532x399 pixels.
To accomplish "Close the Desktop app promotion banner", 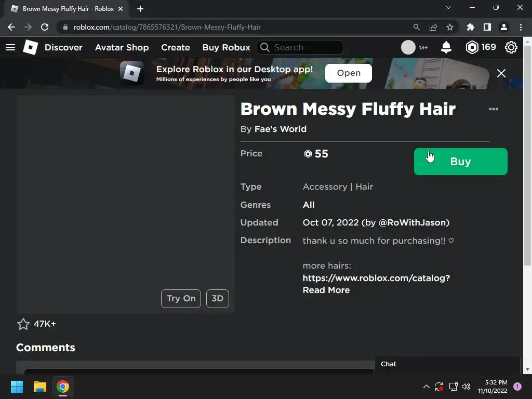I will click(x=501, y=73).
